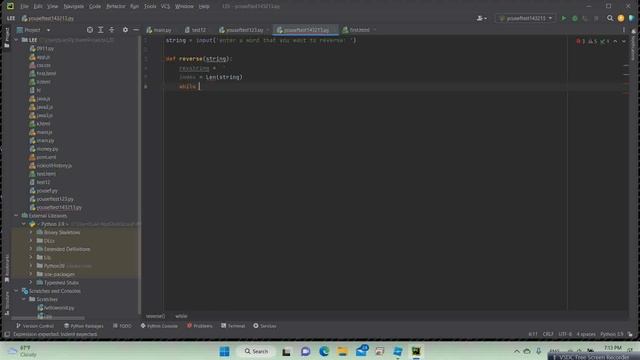The image size is (640, 360).
Task: Open Python Packages tool window
Action: click(84, 326)
